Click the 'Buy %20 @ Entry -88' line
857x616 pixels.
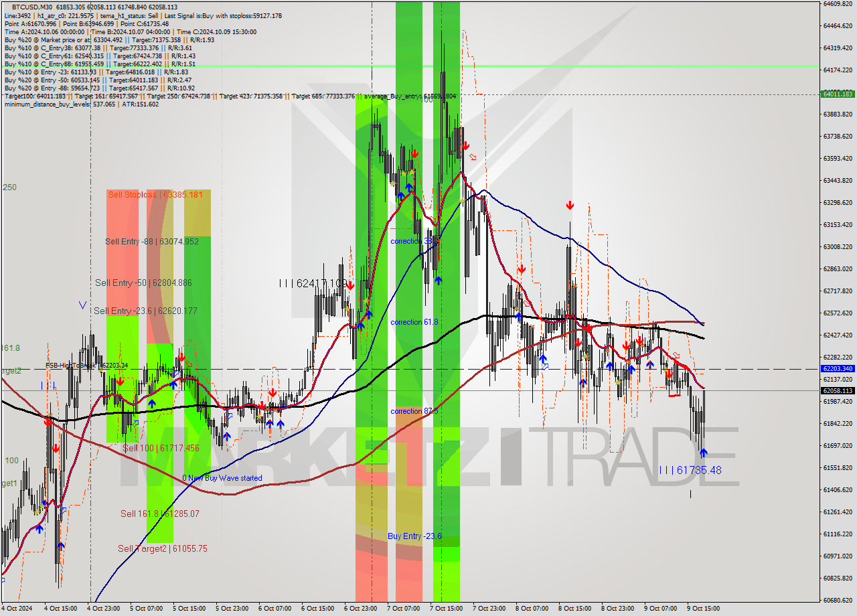tap(100, 88)
